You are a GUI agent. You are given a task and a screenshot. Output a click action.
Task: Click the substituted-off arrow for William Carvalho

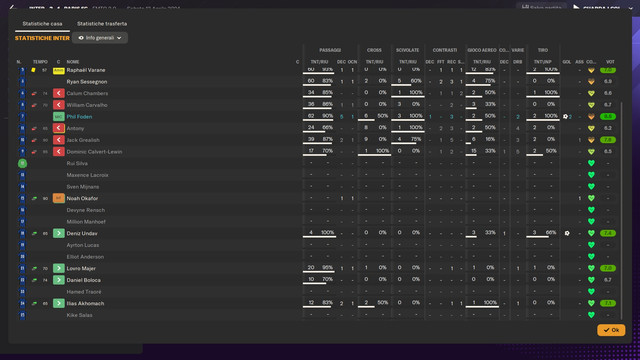click(59, 105)
